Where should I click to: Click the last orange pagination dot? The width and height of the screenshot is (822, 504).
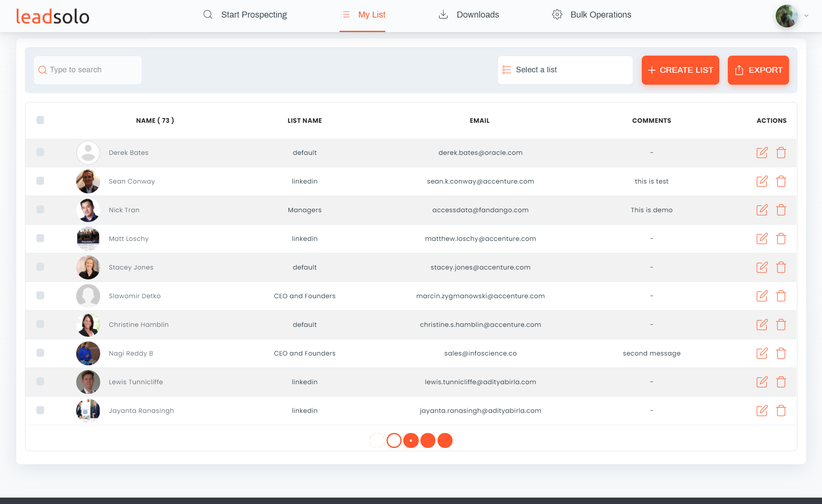tap(445, 440)
